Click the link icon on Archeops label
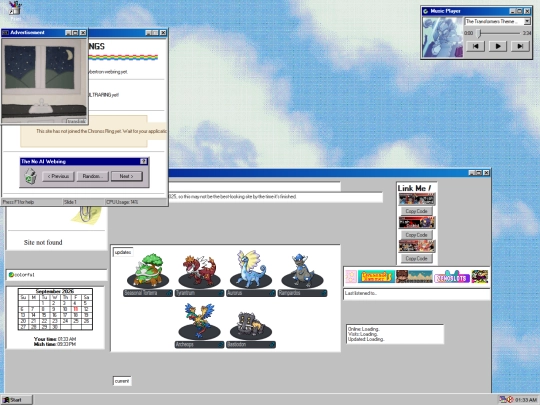 tap(220, 344)
